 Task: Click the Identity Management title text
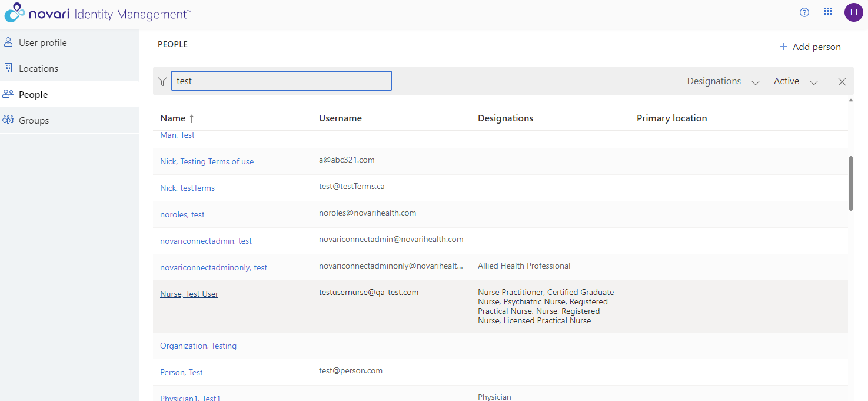pyautogui.click(x=132, y=14)
